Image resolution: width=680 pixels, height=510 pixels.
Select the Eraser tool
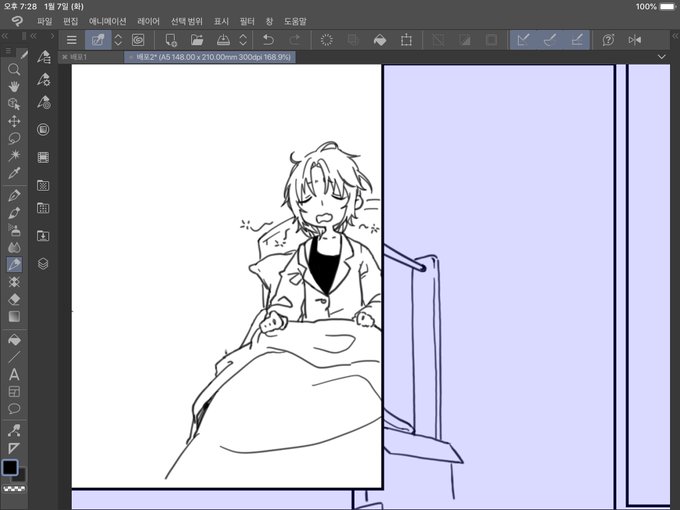14,299
